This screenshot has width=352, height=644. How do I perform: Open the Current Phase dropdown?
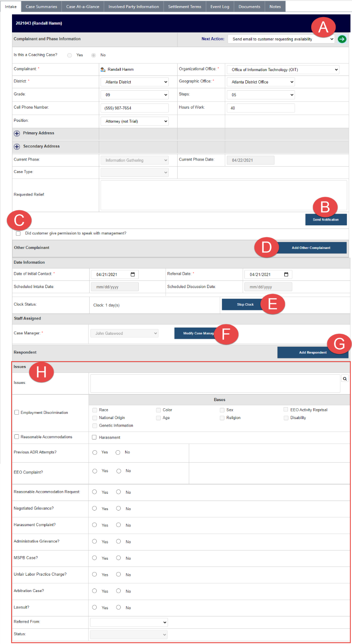[x=134, y=160]
